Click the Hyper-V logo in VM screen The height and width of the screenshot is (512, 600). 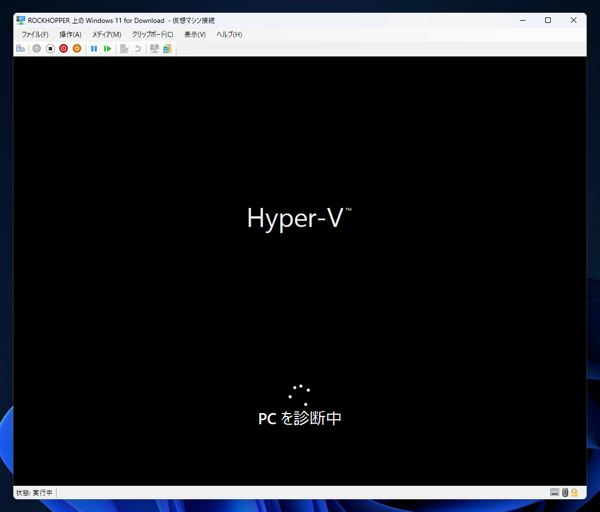299,218
